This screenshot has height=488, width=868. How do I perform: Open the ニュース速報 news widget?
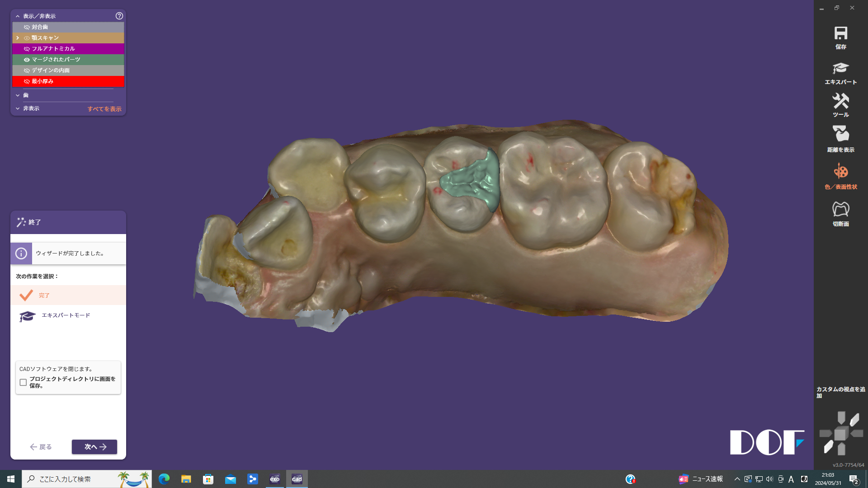tap(701, 479)
